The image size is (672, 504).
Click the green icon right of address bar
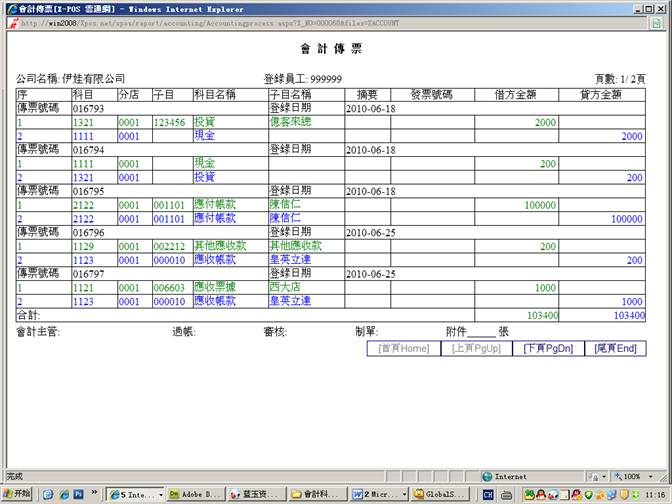[x=655, y=22]
